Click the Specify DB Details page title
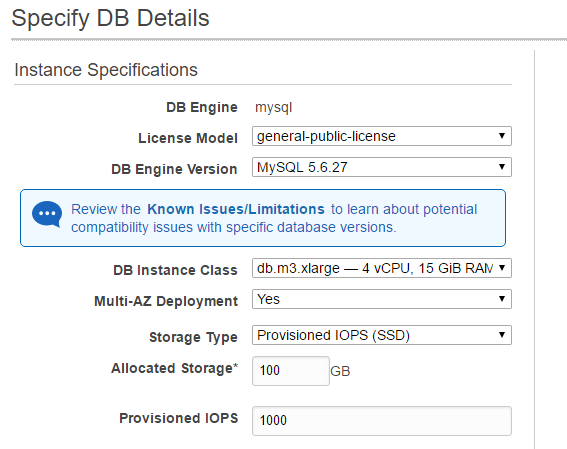567x449 pixels. pyautogui.click(x=110, y=18)
